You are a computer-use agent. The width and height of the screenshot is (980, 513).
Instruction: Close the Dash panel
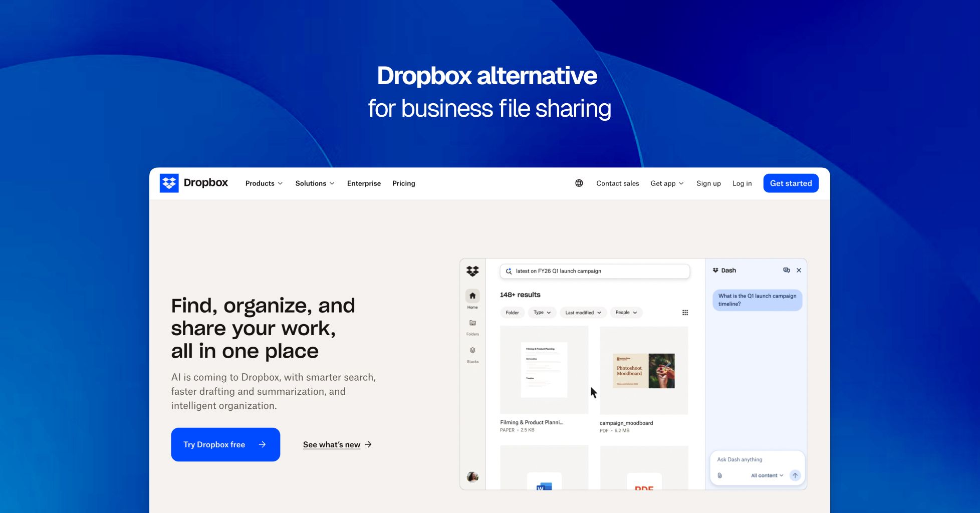click(x=799, y=270)
